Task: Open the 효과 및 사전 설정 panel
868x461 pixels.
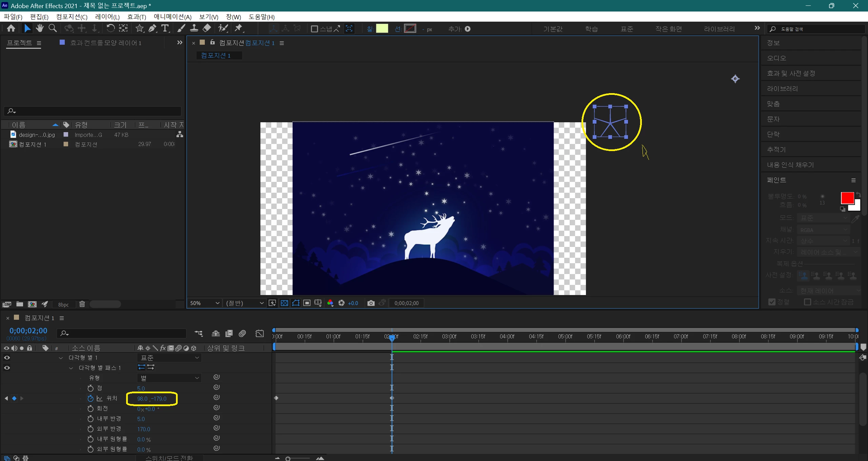Action: click(x=791, y=73)
